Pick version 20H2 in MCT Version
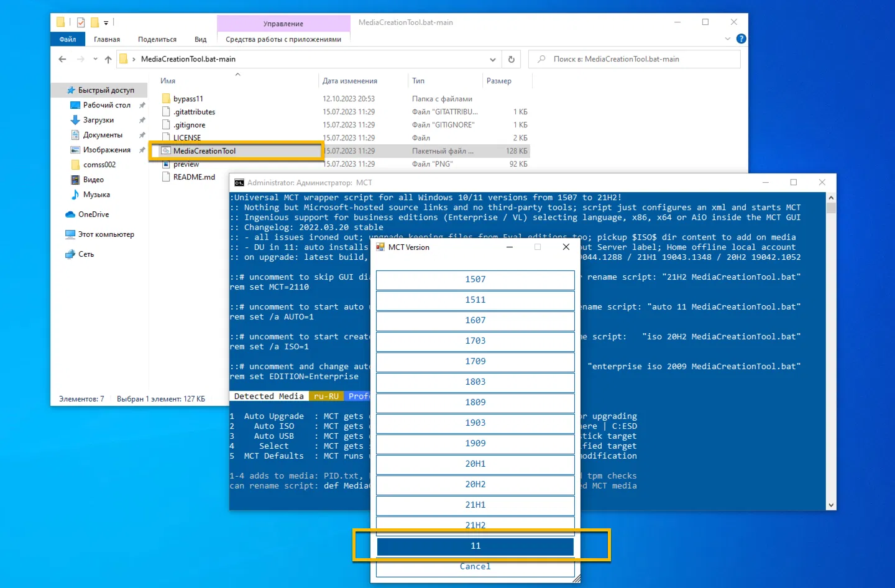This screenshot has height=588, width=895. pos(475,485)
